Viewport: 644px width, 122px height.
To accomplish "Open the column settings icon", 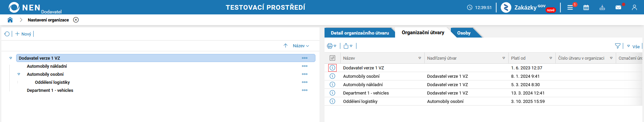I will [x=332, y=58].
